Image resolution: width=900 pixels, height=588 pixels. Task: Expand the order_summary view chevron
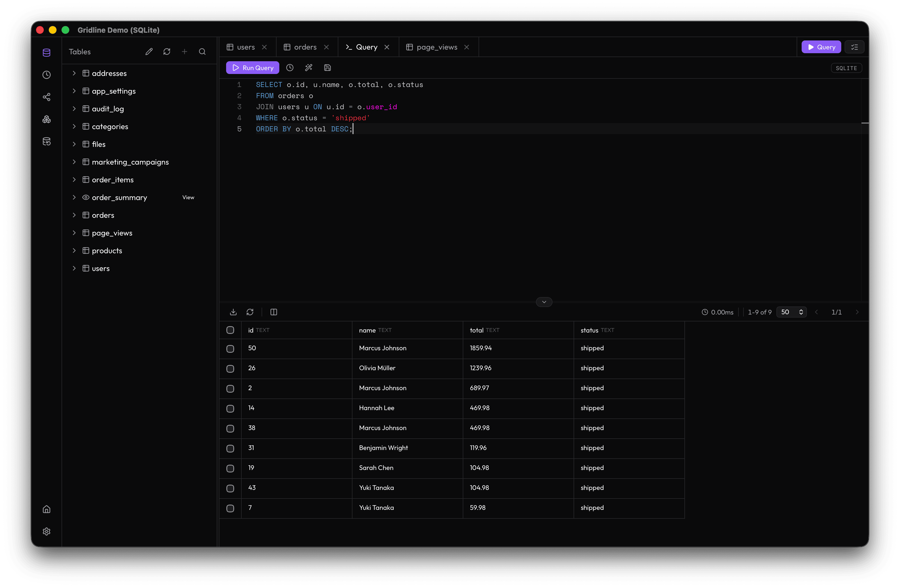point(74,197)
